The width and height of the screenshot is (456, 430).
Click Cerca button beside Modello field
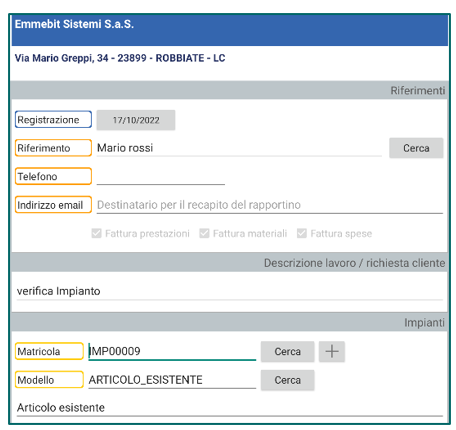point(287,380)
